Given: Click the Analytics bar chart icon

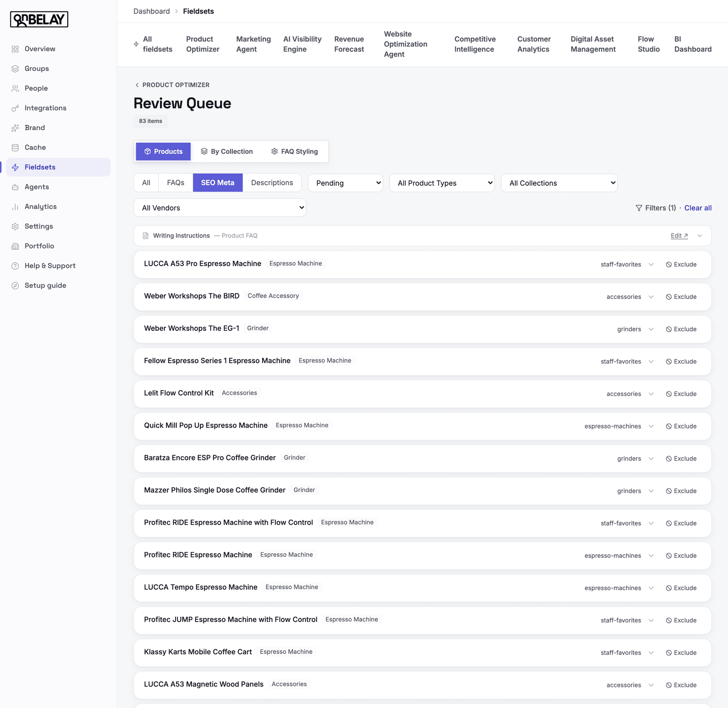Looking at the screenshot, I should [x=15, y=207].
